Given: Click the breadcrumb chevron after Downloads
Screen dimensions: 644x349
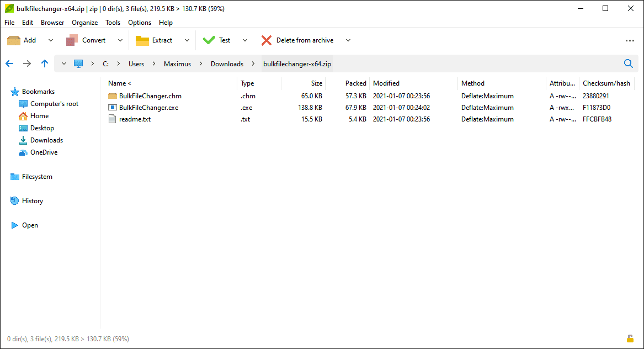Looking at the screenshot, I should [253, 64].
